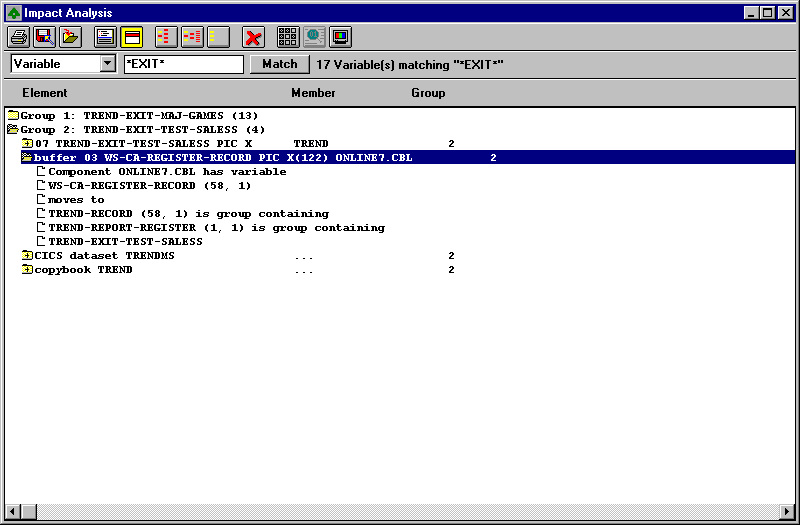Expand the CICS dataset TRENDMS node
The width and height of the screenshot is (800, 525).
[27, 256]
